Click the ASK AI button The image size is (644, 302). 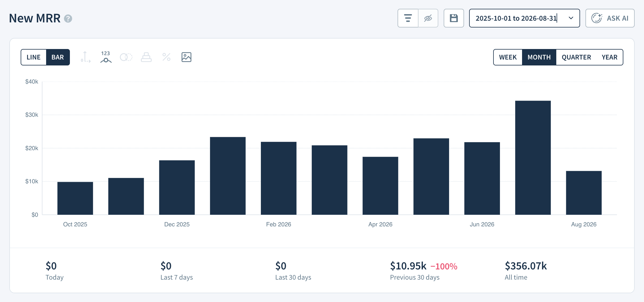[x=610, y=18]
